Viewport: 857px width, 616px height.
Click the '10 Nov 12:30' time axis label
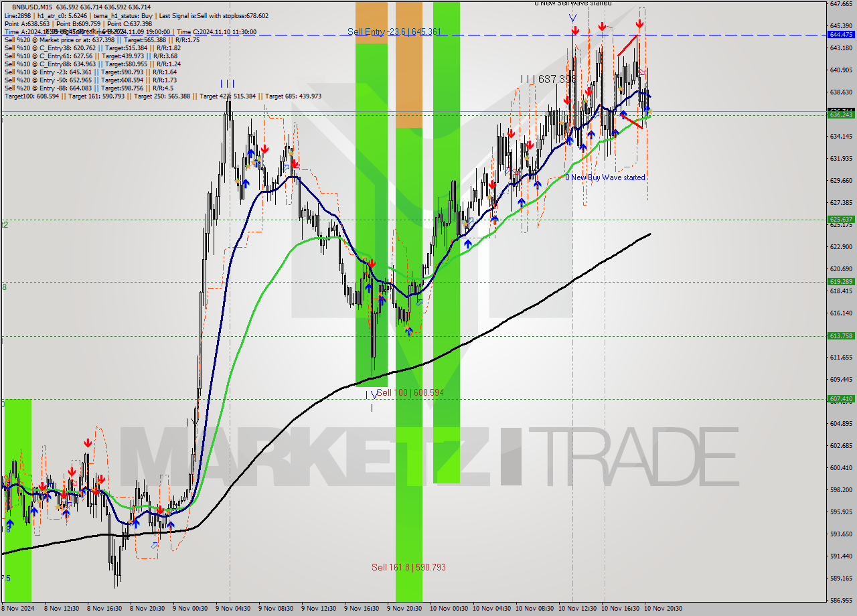point(577,609)
